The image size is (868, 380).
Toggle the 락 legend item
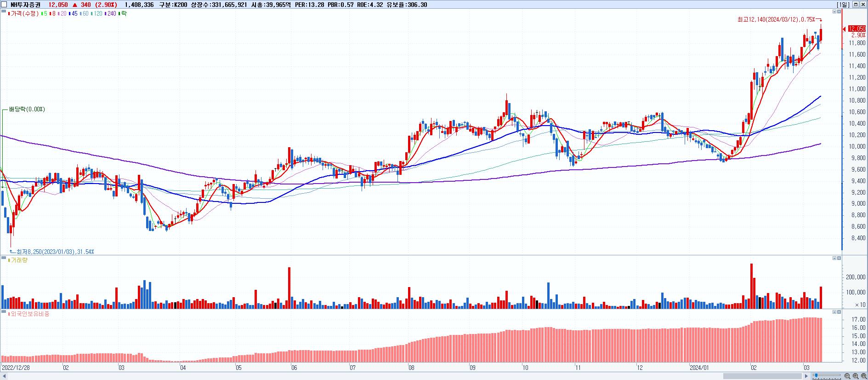123,14
